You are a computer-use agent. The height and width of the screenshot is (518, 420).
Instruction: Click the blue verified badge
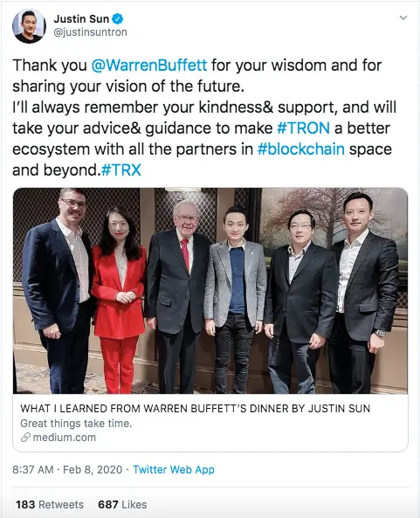(x=117, y=19)
